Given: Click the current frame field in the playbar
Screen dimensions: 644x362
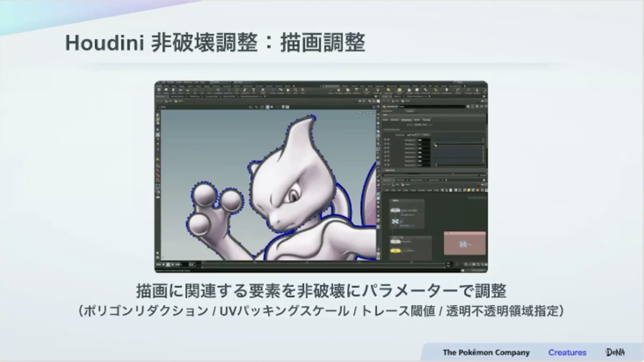Looking at the screenshot, I should [184, 264].
